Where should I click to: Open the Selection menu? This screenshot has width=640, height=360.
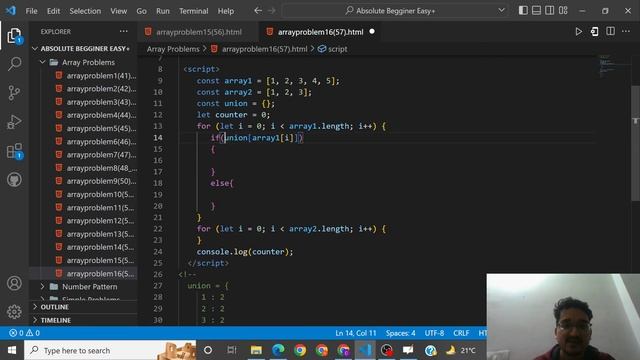[85, 11]
